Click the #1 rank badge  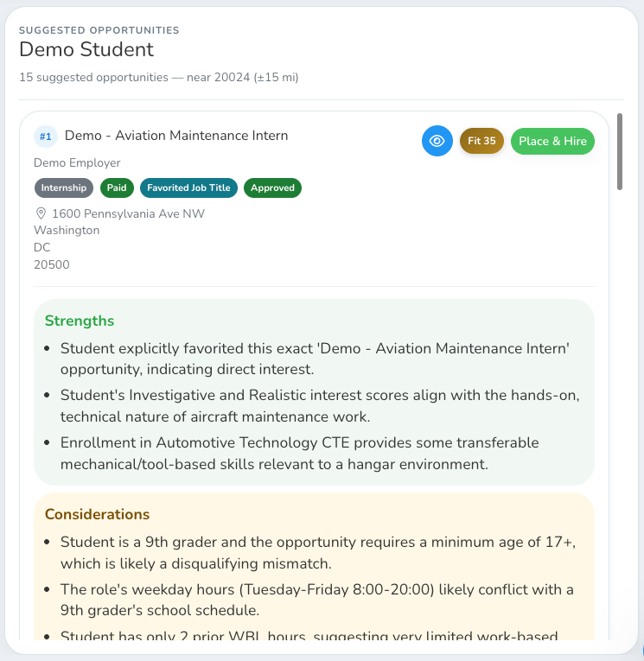tap(46, 137)
